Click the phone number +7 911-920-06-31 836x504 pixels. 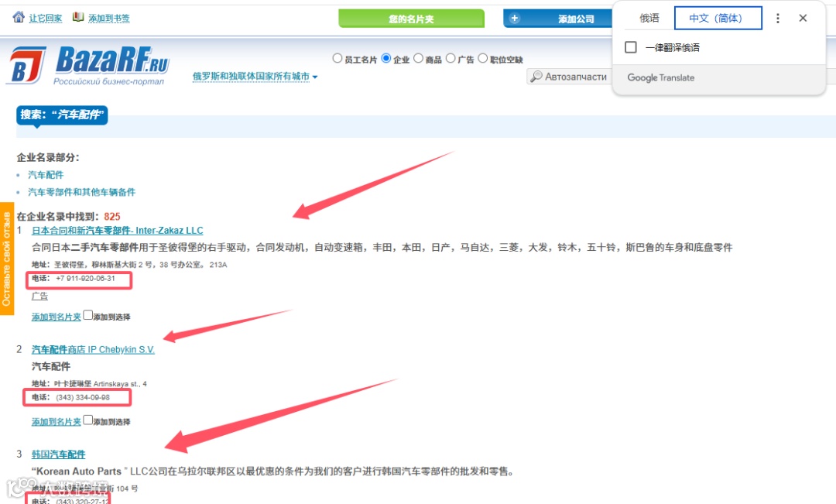tap(85, 279)
